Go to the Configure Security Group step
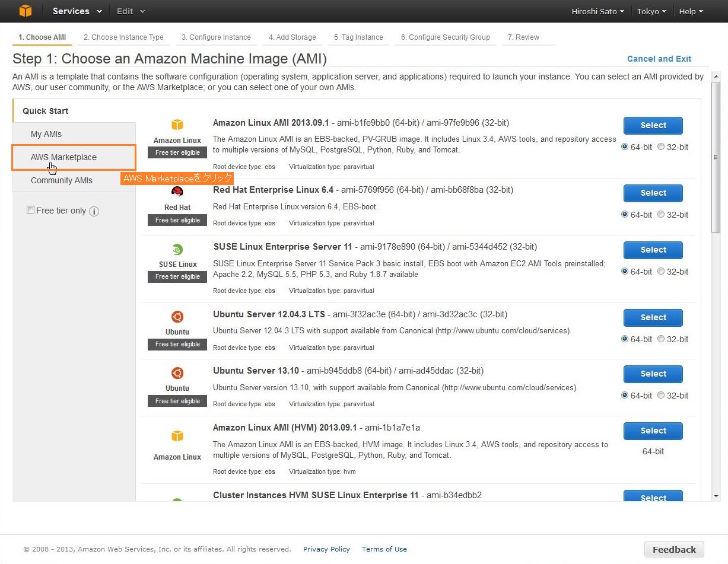Image resolution: width=728 pixels, height=564 pixels. pyautogui.click(x=446, y=37)
